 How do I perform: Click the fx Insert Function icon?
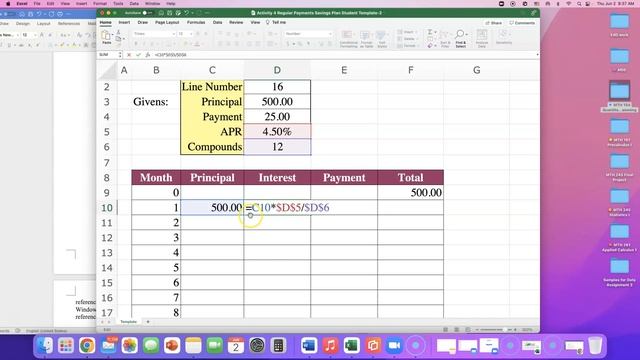pyautogui.click(x=147, y=55)
